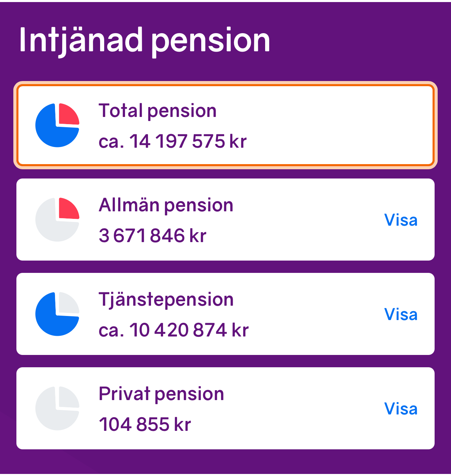Click the "Intjänad pension" heading
451x476 pixels.
coord(145,40)
